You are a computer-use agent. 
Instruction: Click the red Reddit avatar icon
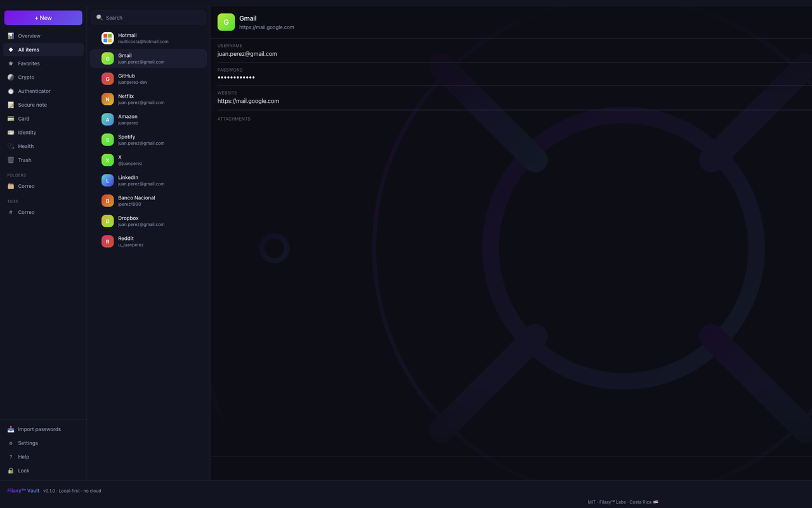(108, 241)
